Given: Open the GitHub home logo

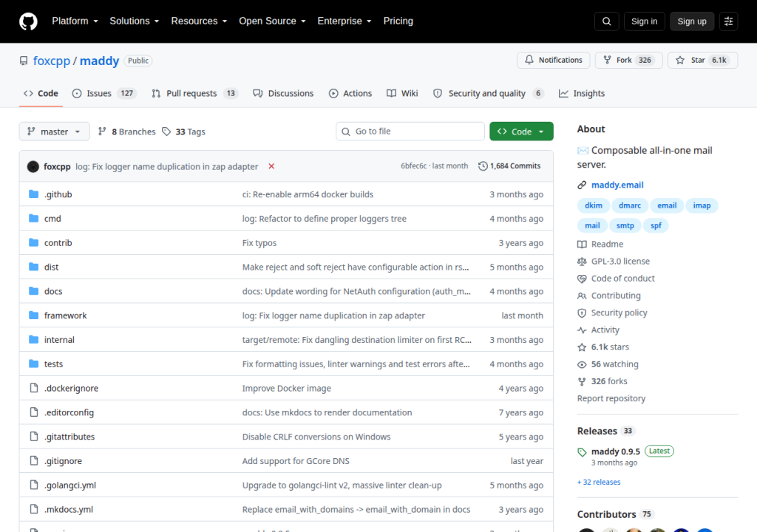Looking at the screenshot, I should click(x=28, y=21).
